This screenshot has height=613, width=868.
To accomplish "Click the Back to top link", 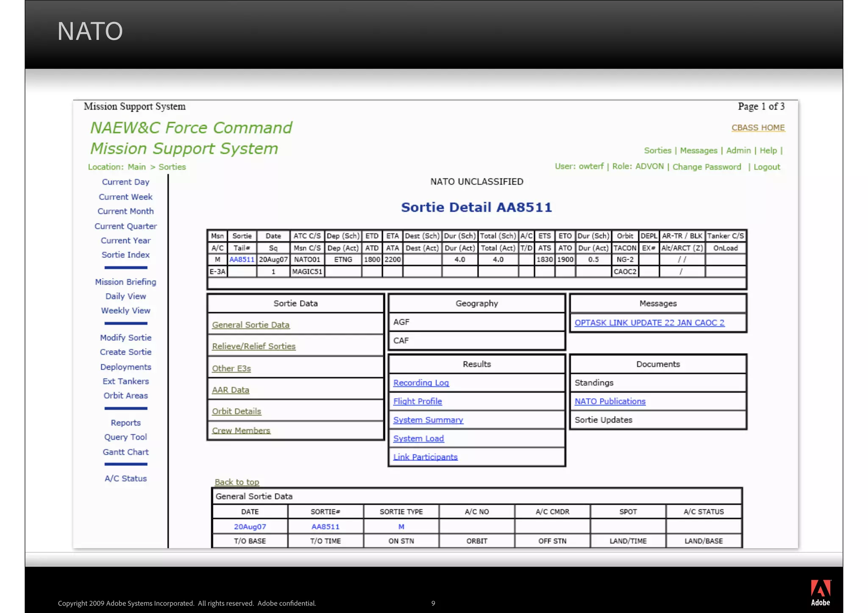I will (x=236, y=482).
